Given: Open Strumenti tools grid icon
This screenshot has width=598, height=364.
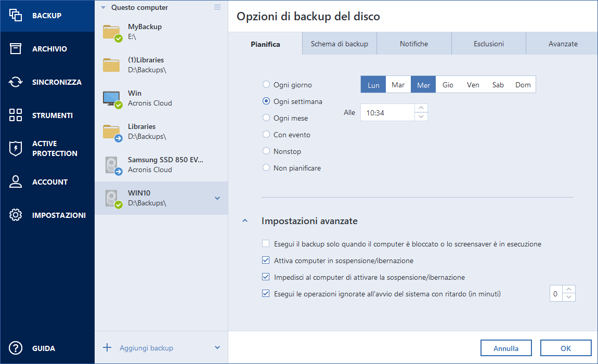Looking at the screenshot, I should click(x=16, y=115).
